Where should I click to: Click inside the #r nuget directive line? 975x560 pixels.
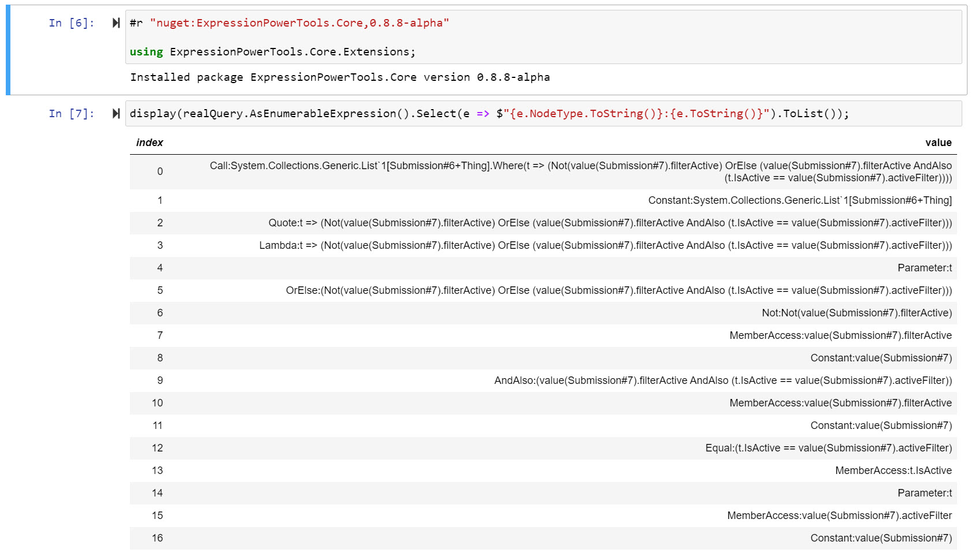coord(289,23)
